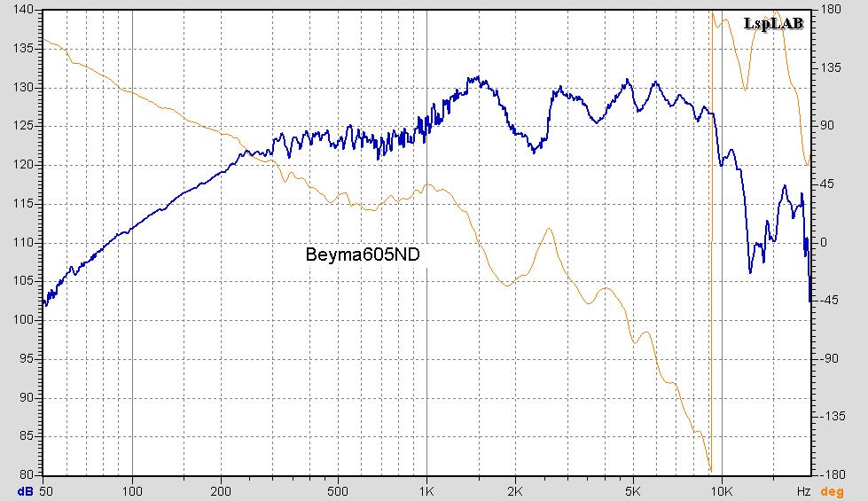This screenshot has height=501, width=868.
Task: Select the orange deg axis unit label
Action: click(832, 491)
